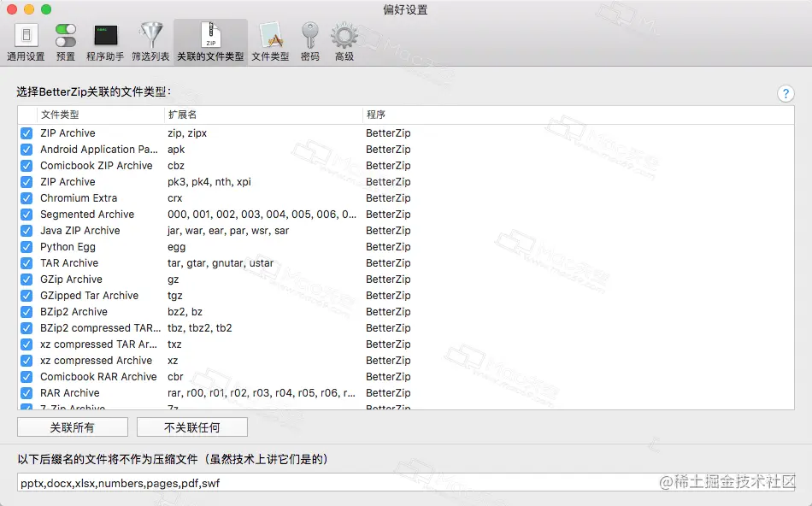Click the excluded suffixes input field
The height and width of the screenshot is (506, 812).
pyautogui.click(x=406, y=483)
